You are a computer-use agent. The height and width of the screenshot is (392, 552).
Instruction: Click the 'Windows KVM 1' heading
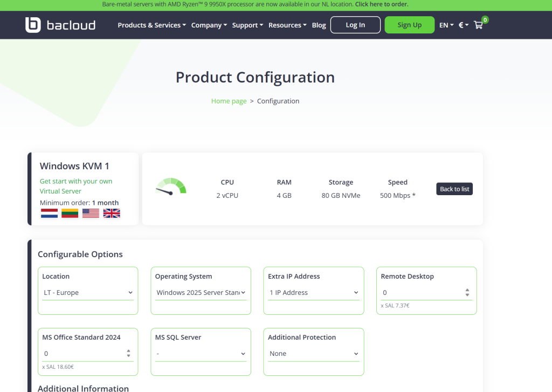[74, 166]
